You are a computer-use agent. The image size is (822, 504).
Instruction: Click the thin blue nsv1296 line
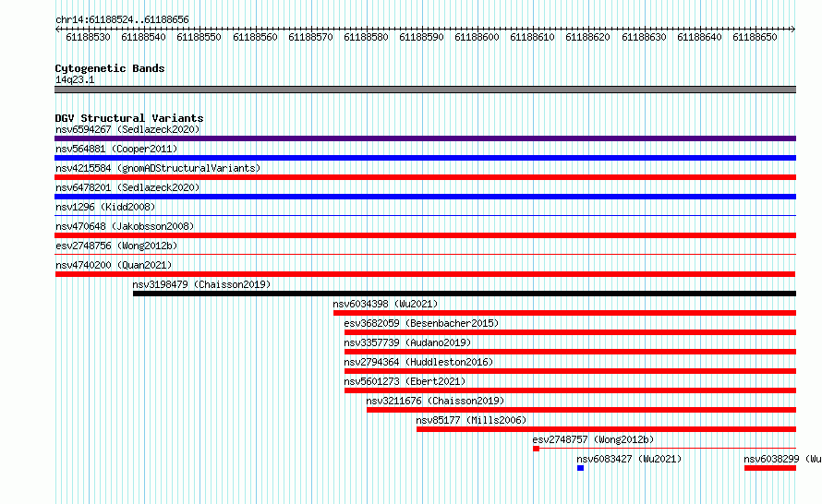pos(425,215)
